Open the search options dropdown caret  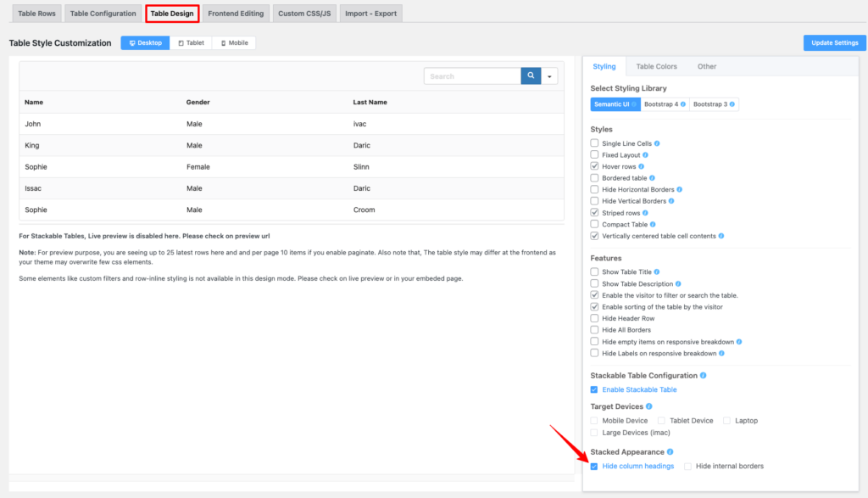(x=549, y=76)
